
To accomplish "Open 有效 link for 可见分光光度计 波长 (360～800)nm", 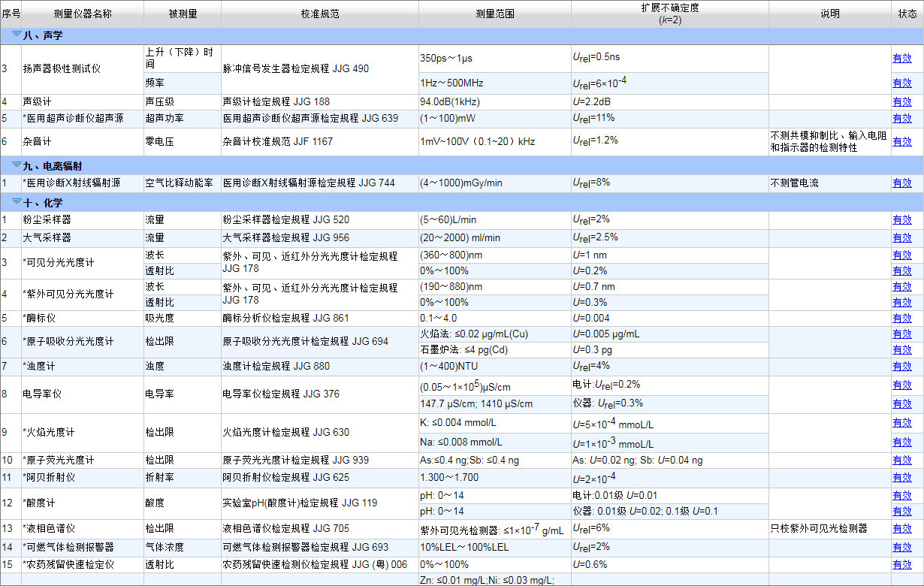I will pyautogui.click(x=901, y=255).
